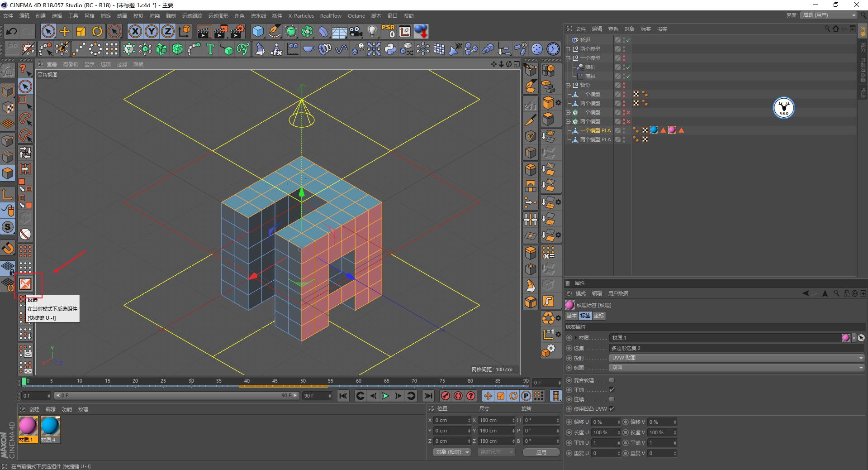This screenshot has height=470, width=868.
Task: Click the Python effector icon
Action: [390, 49]
